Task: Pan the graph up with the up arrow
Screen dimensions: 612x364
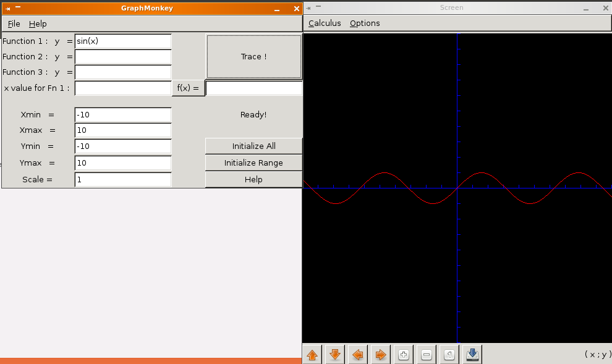Action: (312, 355)
